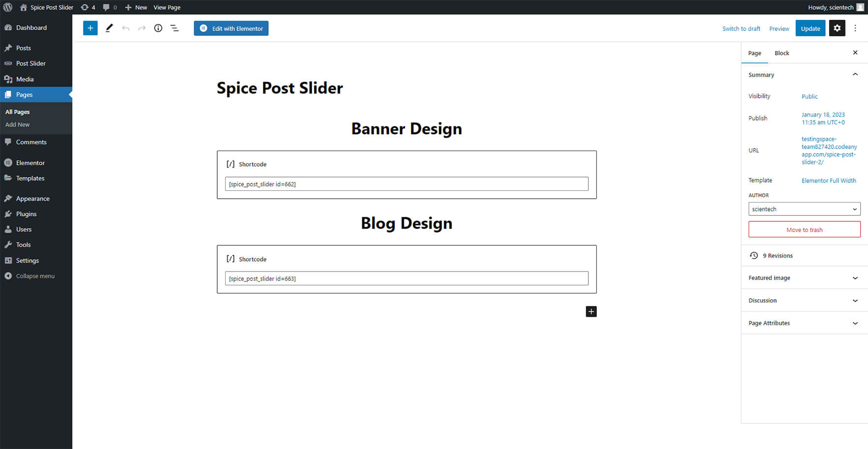Click the Banner Design shortcode field
Image resolution: width=868 pixels, height=449 pixels.
tap(406, 184)
